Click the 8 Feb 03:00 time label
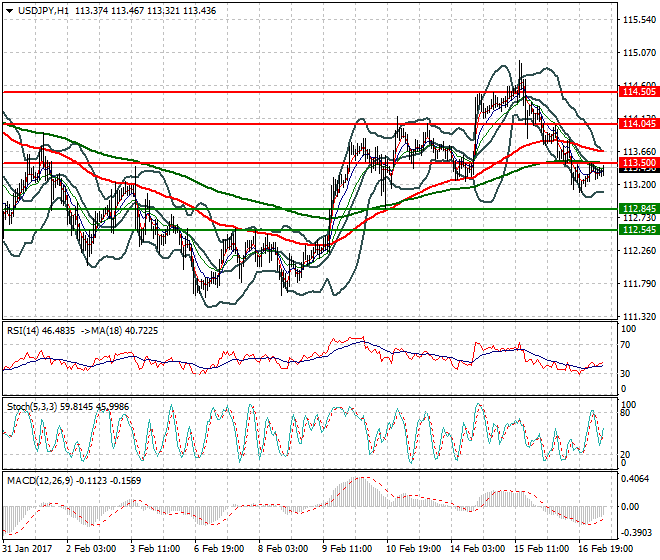This screenshot has width=660, height=560. (x=283, y=549)
